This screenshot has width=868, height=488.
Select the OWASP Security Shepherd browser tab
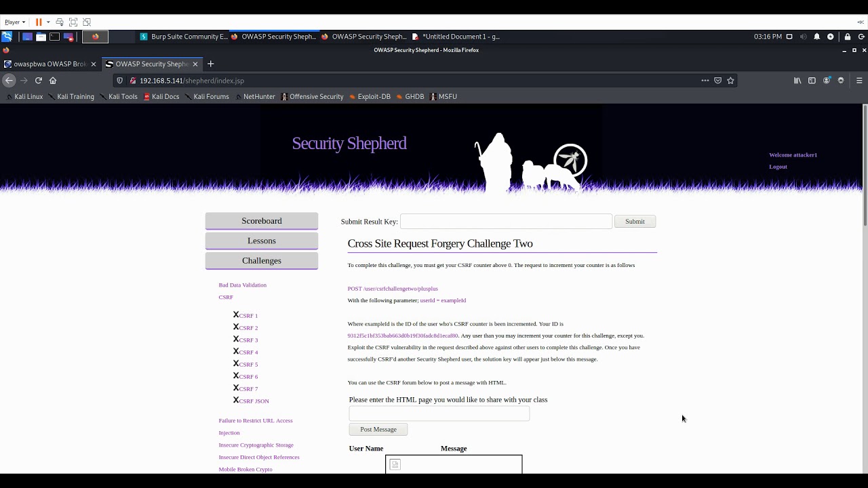(x=152, y=64)
